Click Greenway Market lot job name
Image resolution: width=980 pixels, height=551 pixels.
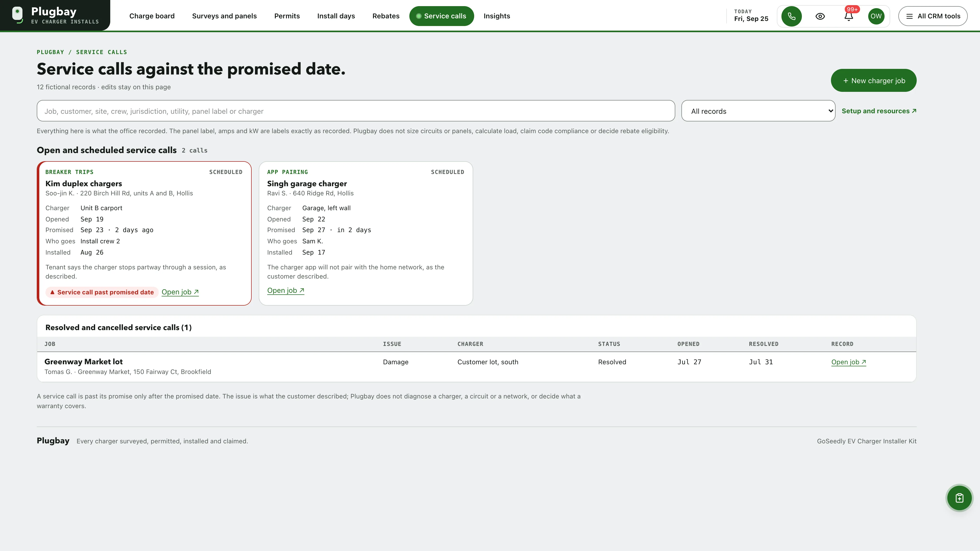[x=83, y=362]
